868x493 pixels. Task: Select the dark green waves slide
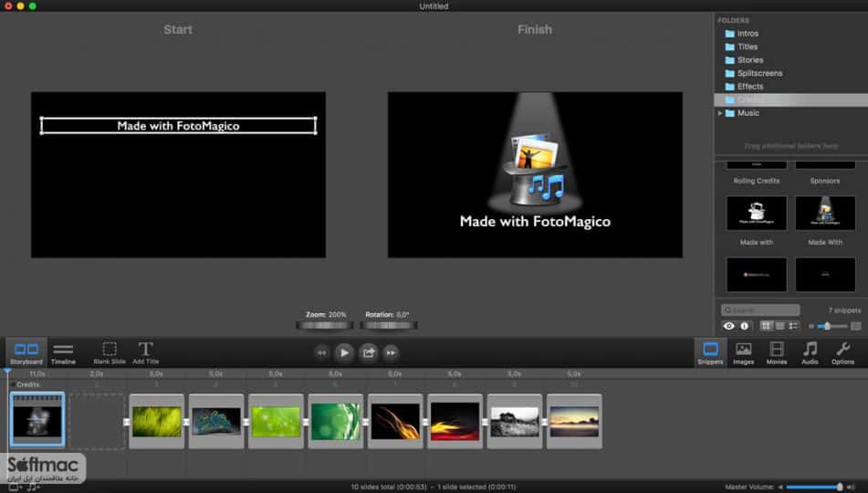point(336,421)
